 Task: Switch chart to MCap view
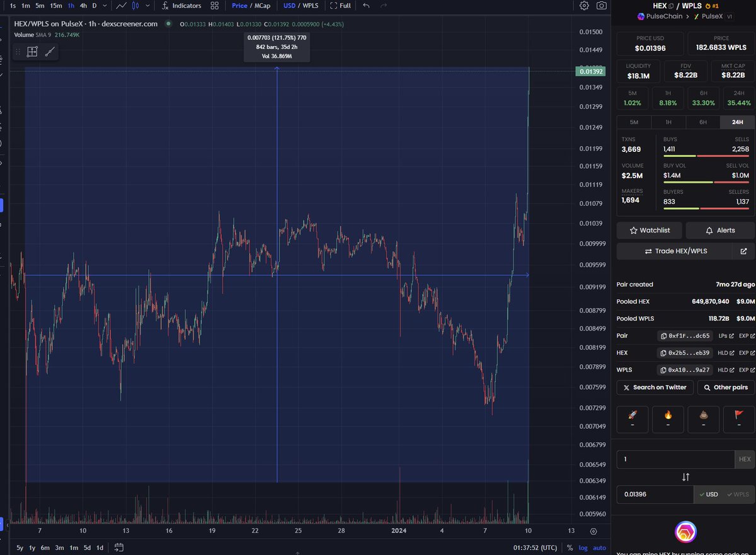coord(262,6)
